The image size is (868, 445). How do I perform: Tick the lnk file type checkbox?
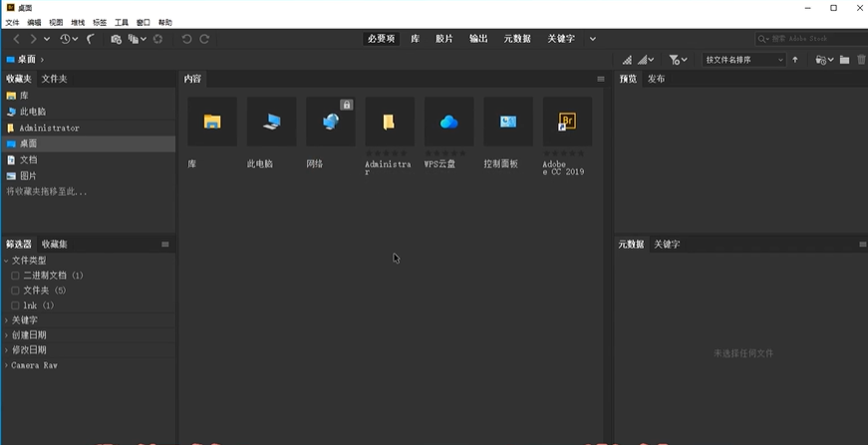pyautogui.click(x=15, y=305)
